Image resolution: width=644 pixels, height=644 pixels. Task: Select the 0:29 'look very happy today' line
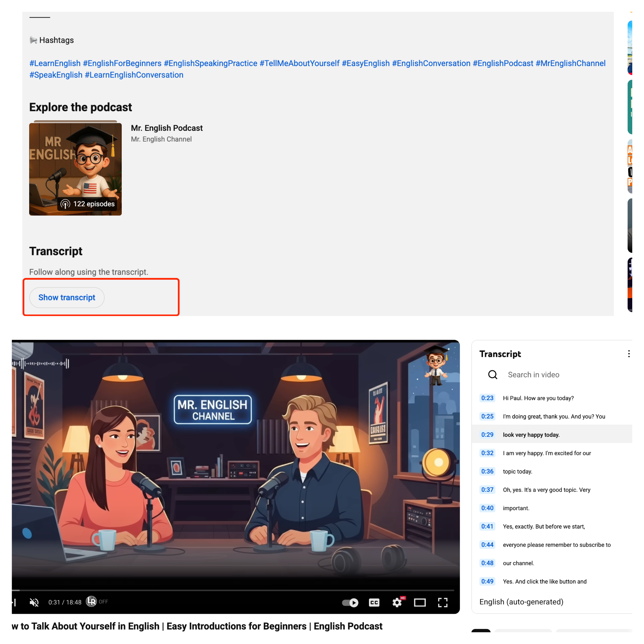coord(552,435)
